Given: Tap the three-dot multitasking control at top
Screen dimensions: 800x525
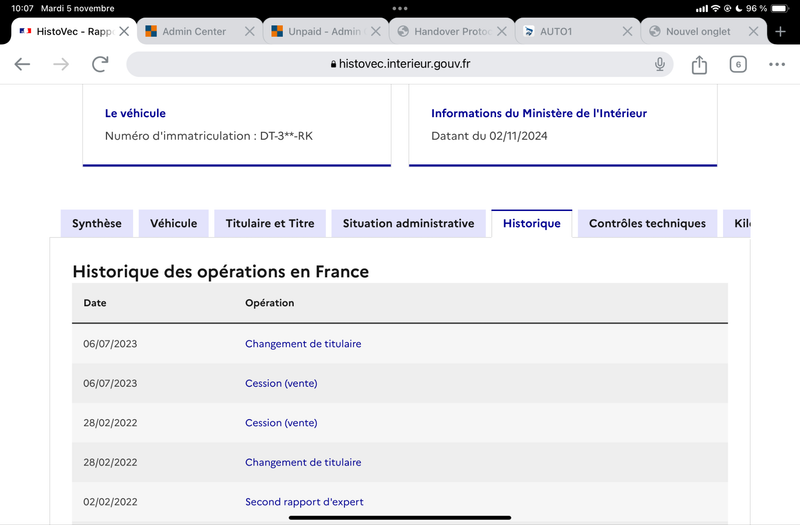Looking at the screenshot, I should [x=400, y=9].
